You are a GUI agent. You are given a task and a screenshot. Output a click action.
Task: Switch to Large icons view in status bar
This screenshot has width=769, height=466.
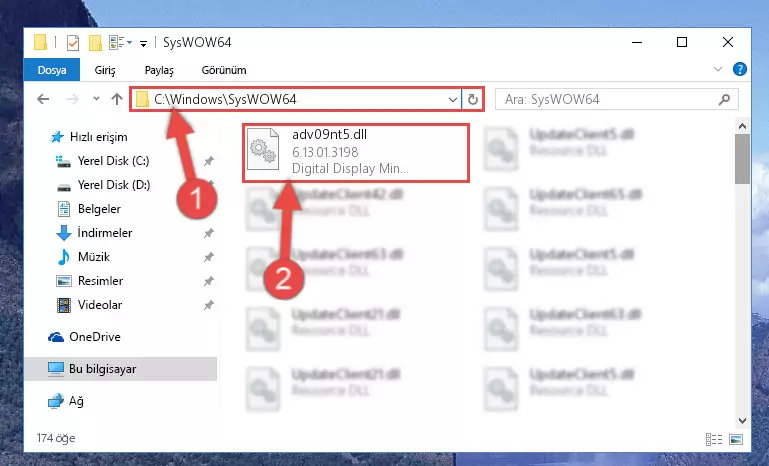click(736, 439)
